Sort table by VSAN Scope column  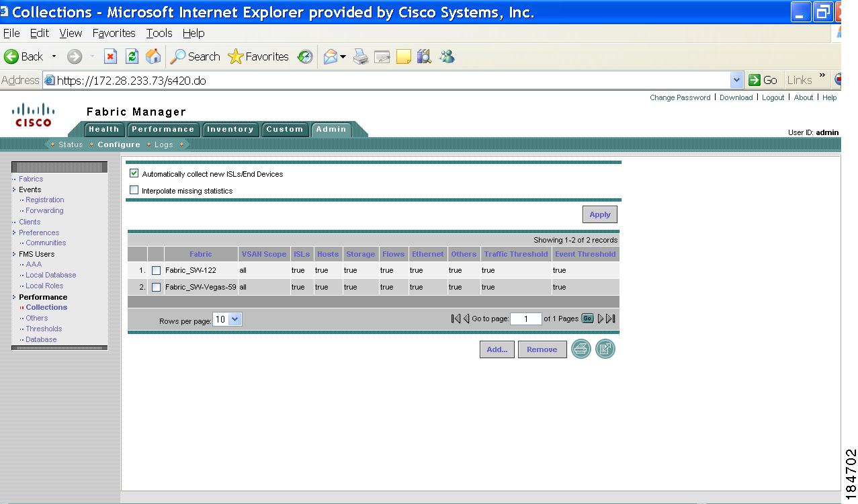coord(264,254)
